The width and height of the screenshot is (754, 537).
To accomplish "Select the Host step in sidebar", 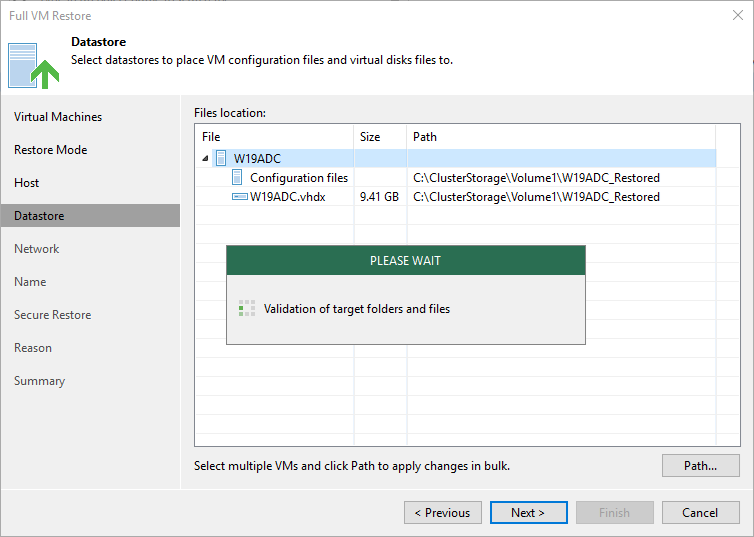I will coord(26,183).
